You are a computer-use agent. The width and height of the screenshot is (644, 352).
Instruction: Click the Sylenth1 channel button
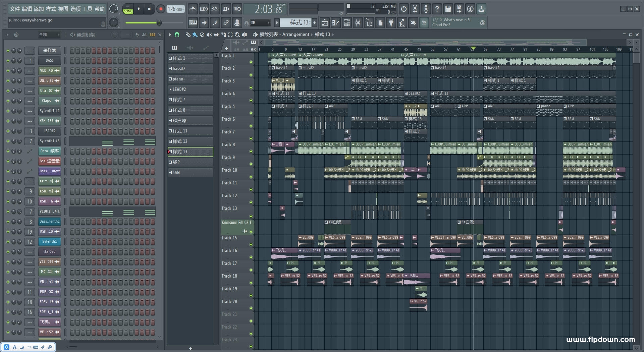click(49, 241)
